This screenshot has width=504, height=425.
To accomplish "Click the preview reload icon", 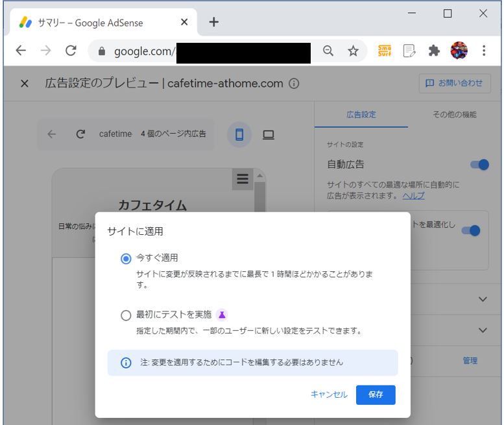I will [x=80, y=134].
